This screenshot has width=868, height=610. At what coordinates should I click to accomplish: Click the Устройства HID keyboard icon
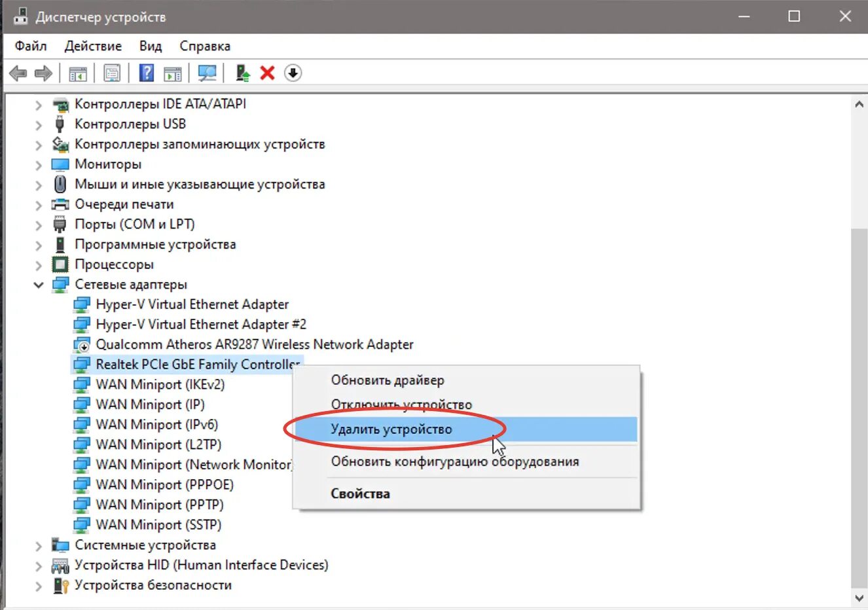pyautogui.click(x=60, y=565)
